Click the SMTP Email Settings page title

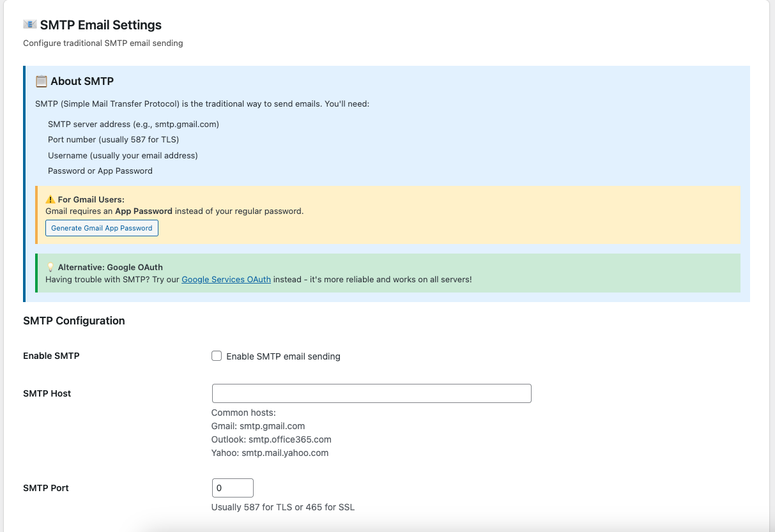coord(100,25)
